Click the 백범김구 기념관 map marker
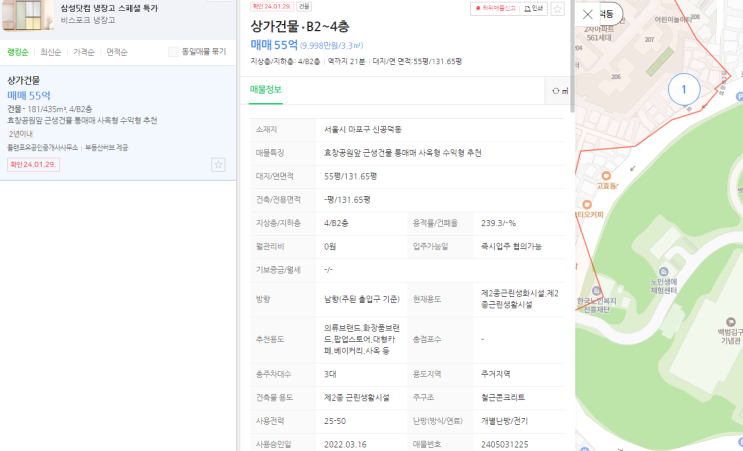This screenshot has width=743, height=451. click(731, 322)
